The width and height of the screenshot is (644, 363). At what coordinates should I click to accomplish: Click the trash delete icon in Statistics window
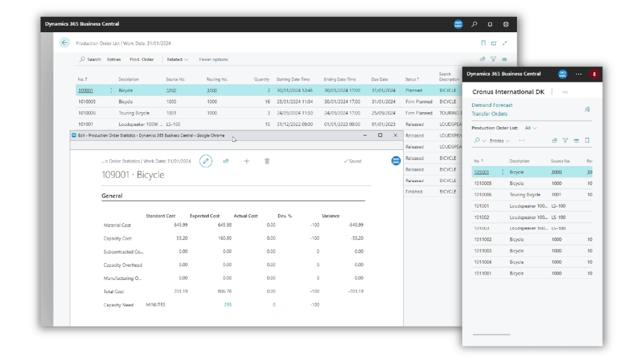pyautogui.click(x=267, y=161)
